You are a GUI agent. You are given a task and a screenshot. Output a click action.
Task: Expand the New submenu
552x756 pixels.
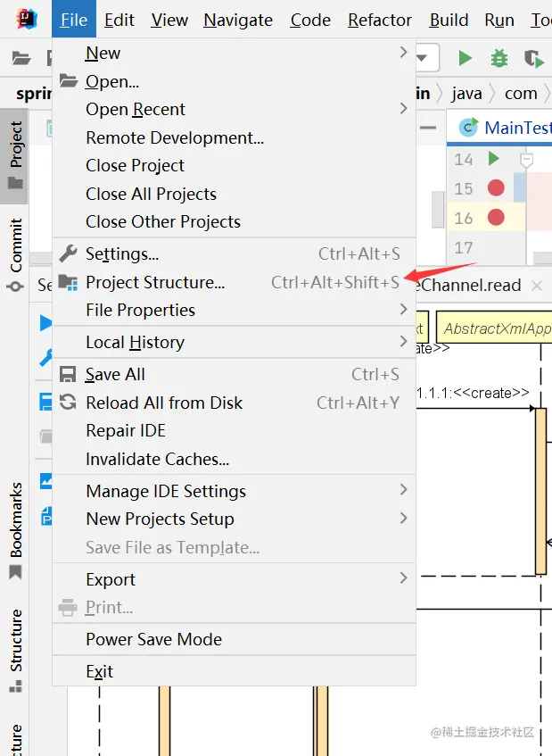[103, 54]
